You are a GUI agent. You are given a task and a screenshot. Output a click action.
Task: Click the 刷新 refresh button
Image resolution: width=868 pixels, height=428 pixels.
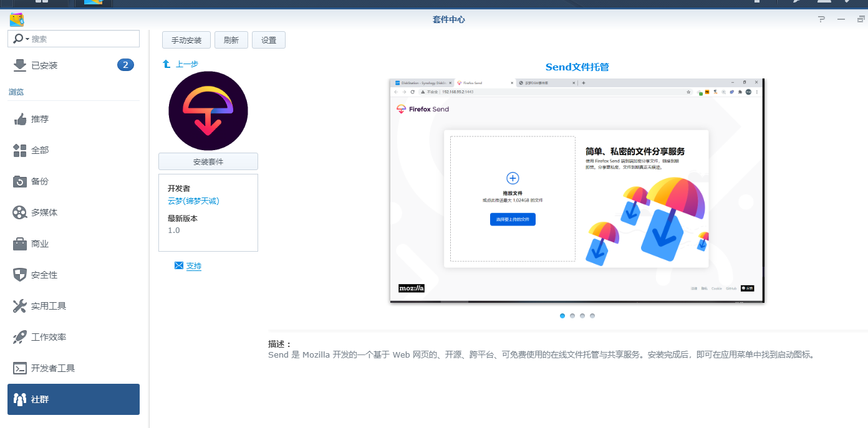click(x=231, y=39)
